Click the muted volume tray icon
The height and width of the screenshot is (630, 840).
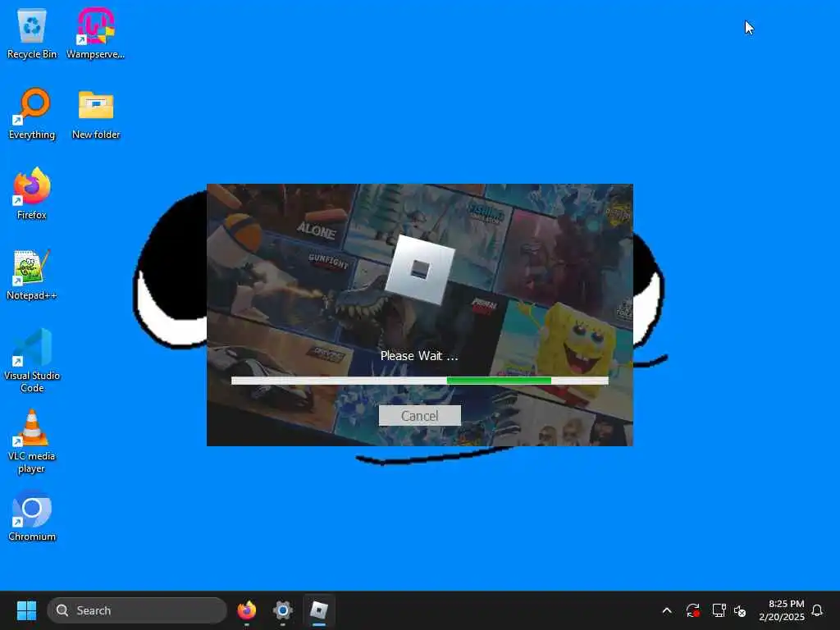[x=741, y=610]
